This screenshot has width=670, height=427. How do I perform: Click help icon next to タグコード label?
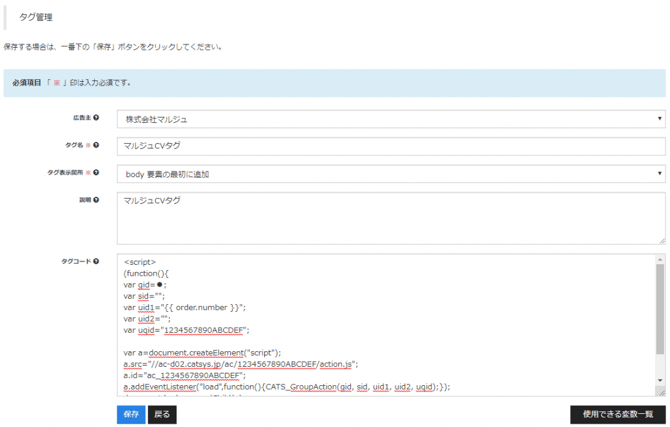click(96, 261)
